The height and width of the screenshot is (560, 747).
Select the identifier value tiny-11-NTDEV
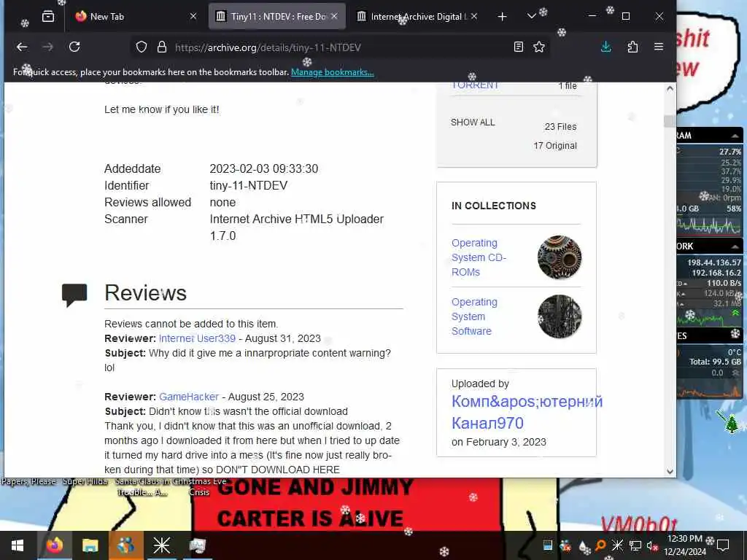pyautogui.click(x=249, y=186)
